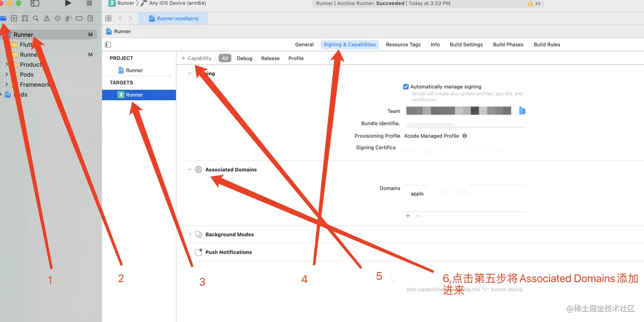Open the Team selection dropdown arrows
Screen dimensions: 644x322
pyautogui.click(x=522, y=111)
